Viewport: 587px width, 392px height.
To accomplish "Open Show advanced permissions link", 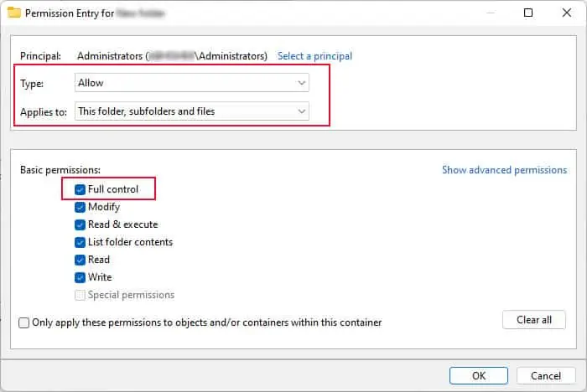I will click(504, 170).
